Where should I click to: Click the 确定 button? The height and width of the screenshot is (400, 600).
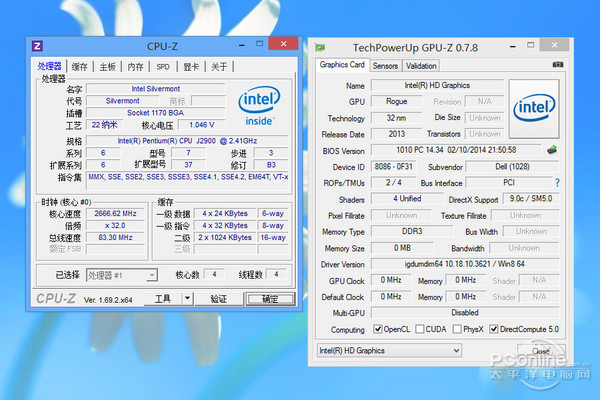[270, 299]
